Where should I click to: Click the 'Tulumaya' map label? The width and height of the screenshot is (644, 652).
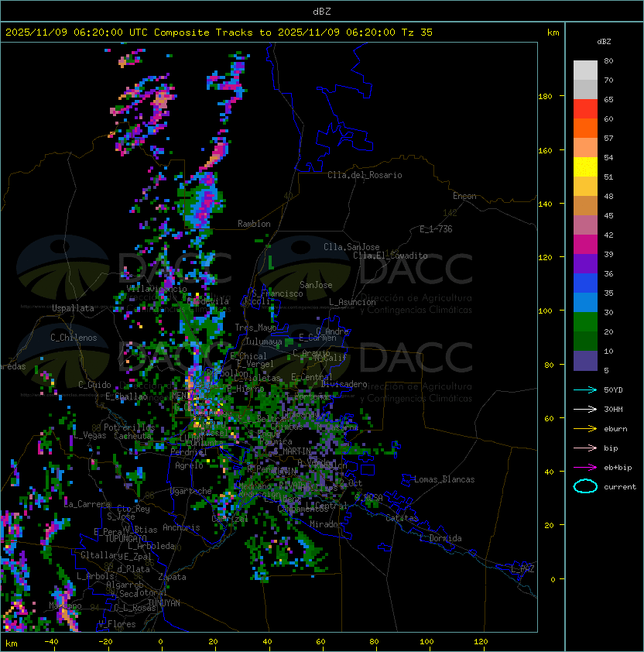(264, 341)
